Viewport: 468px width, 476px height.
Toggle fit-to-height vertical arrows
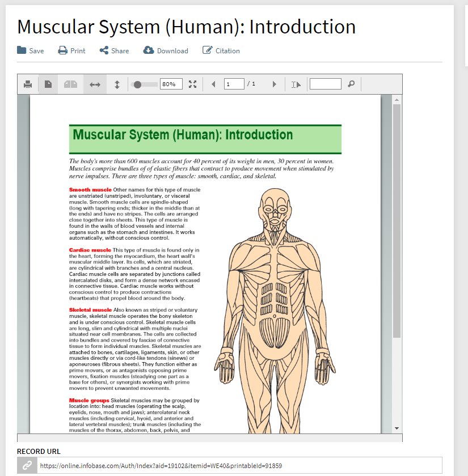117,84
